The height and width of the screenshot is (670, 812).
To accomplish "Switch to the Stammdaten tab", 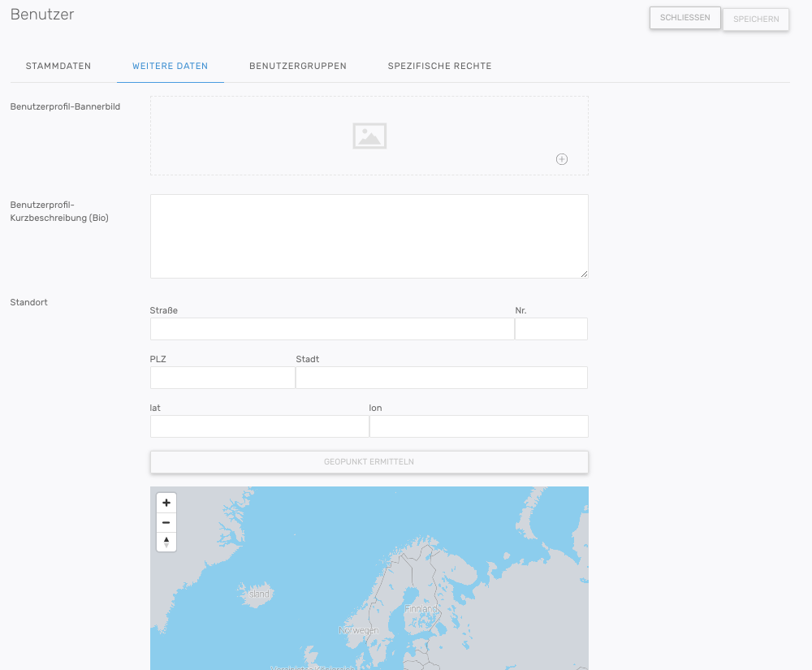I will tap(58, 66).
